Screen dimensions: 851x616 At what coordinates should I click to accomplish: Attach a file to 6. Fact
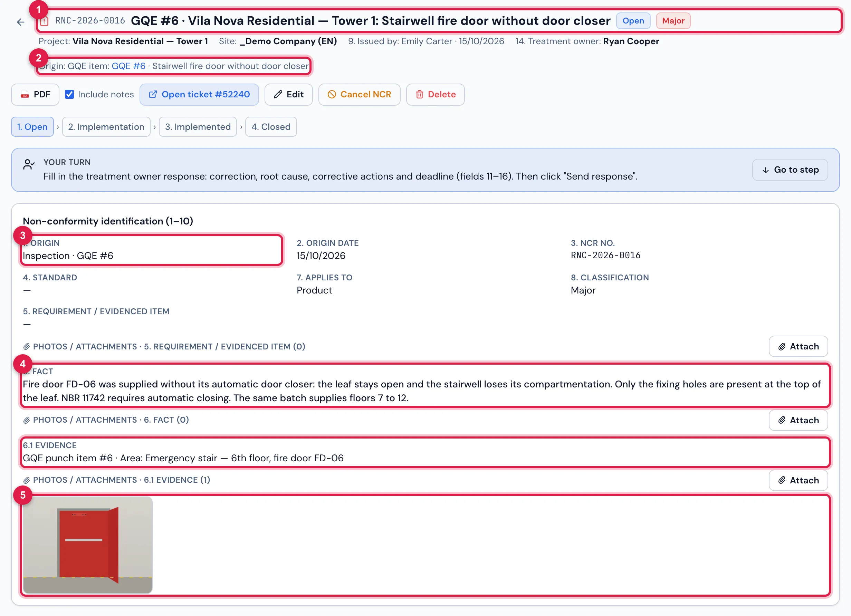[798, 420]
